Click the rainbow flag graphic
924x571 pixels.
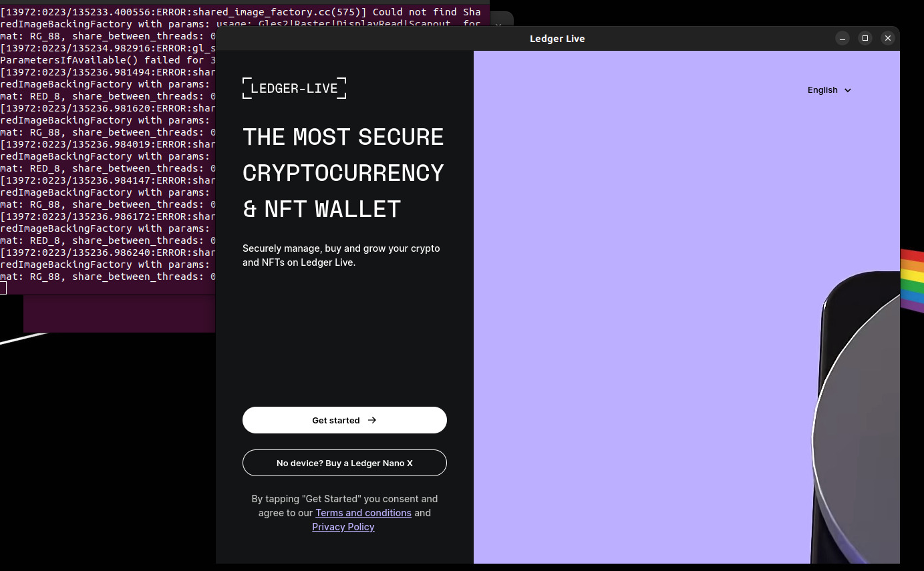912,280
